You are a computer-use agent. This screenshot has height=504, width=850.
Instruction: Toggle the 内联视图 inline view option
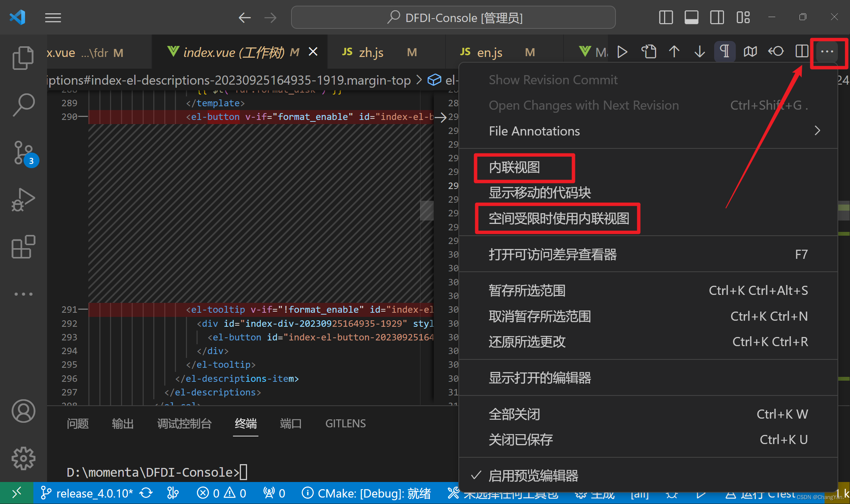pyautogui.click(x=515, y=167)
